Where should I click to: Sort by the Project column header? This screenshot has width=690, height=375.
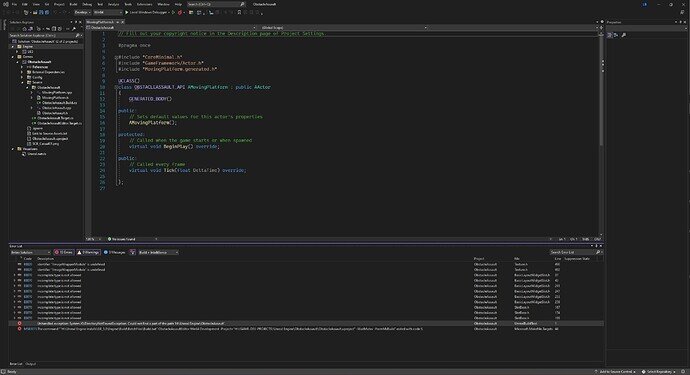(x=479, y=258)
